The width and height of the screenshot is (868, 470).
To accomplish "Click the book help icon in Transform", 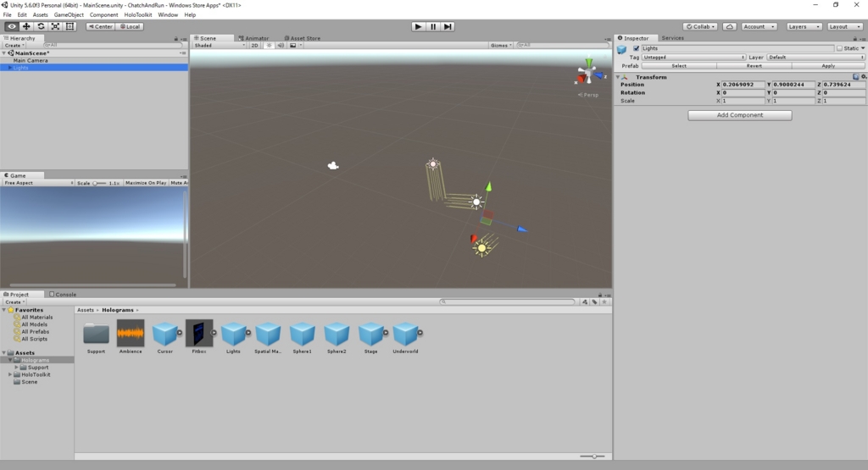I will [856, 77].
